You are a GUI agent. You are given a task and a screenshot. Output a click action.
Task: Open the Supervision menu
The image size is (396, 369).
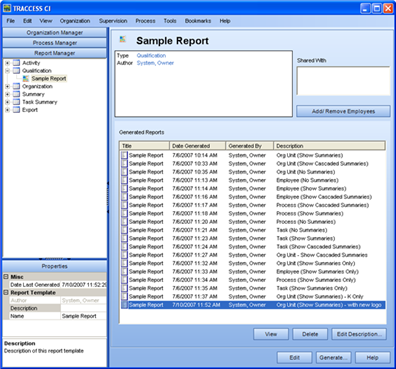point(113,21)
